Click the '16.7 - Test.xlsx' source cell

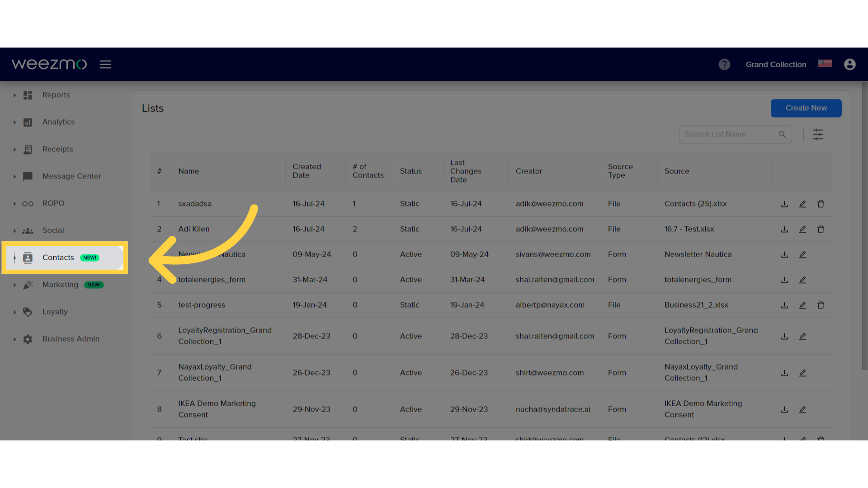coord(689,229)
